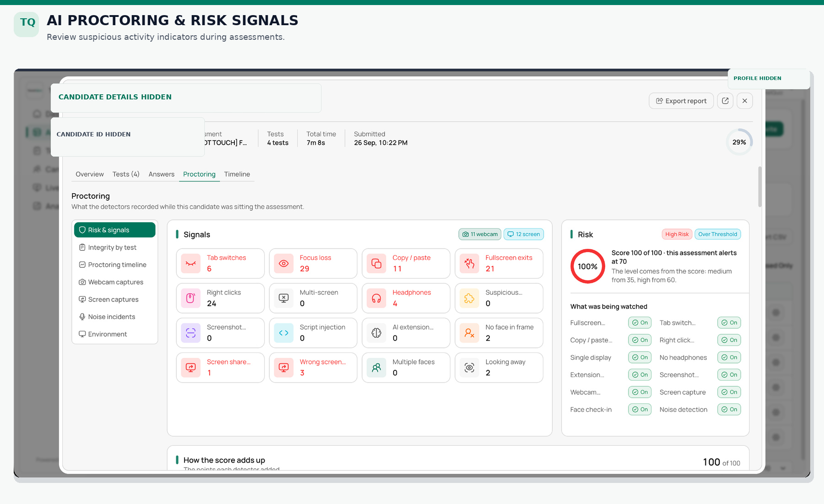Viewport: 824px width, 504px height.
Task: Toggle the Noise detection On badge
Action: (x=729, y=410)
